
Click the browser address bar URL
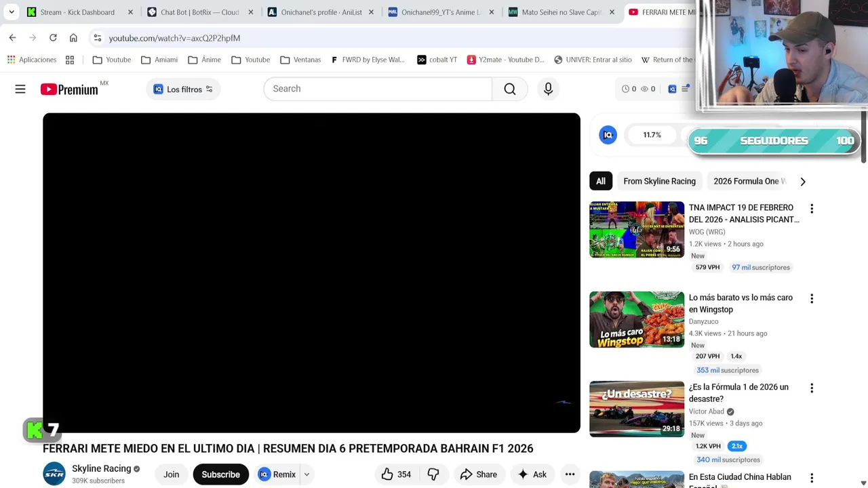[x=174, y=38]
